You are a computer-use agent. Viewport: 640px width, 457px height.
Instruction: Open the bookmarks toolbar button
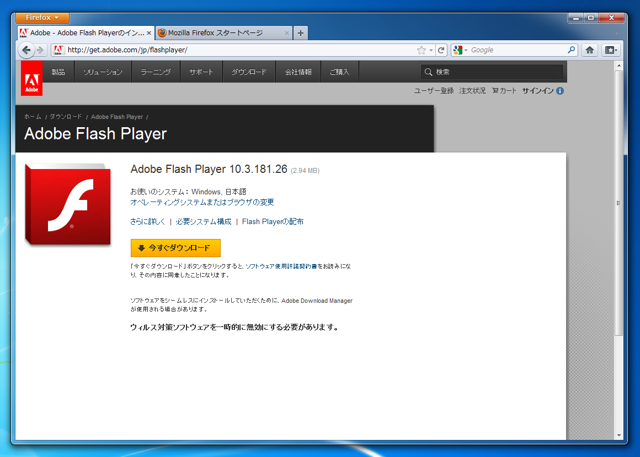pyautogui.click(x=611, y=50)
